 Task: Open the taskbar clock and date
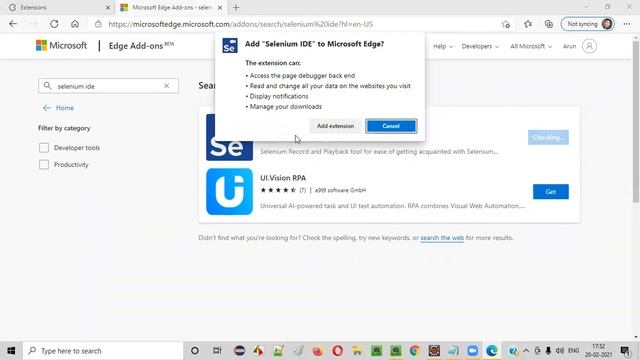(598, 351)
